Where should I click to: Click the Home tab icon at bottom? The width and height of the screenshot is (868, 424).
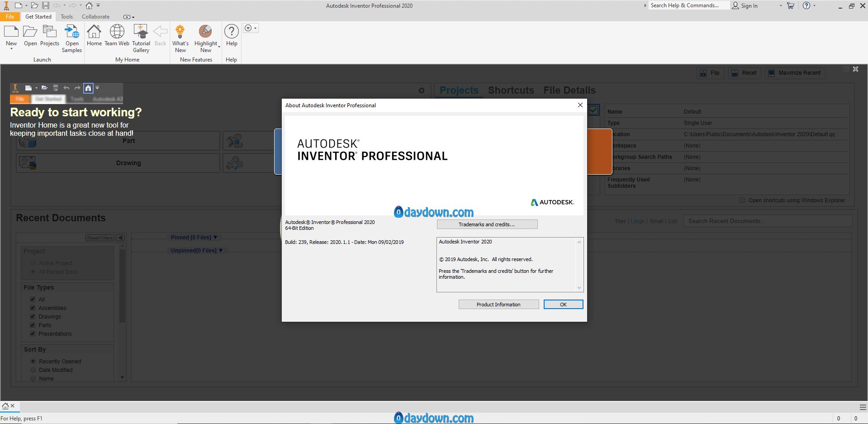click(5, 406)
